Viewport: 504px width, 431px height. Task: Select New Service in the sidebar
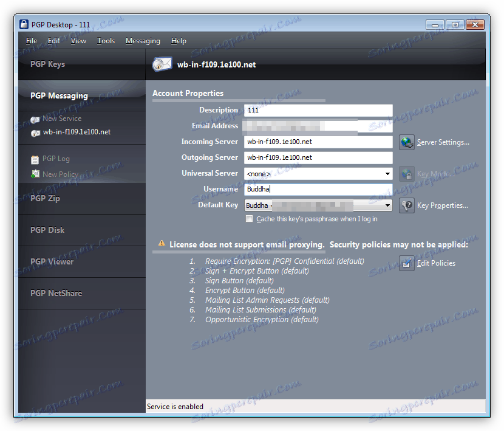(62, 119)
